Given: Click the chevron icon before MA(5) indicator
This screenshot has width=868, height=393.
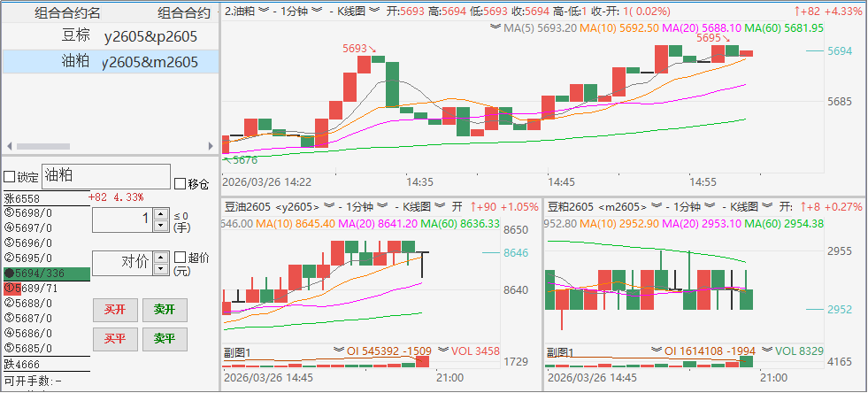Looking at the screenshot, I should click(x=496, y=27).
